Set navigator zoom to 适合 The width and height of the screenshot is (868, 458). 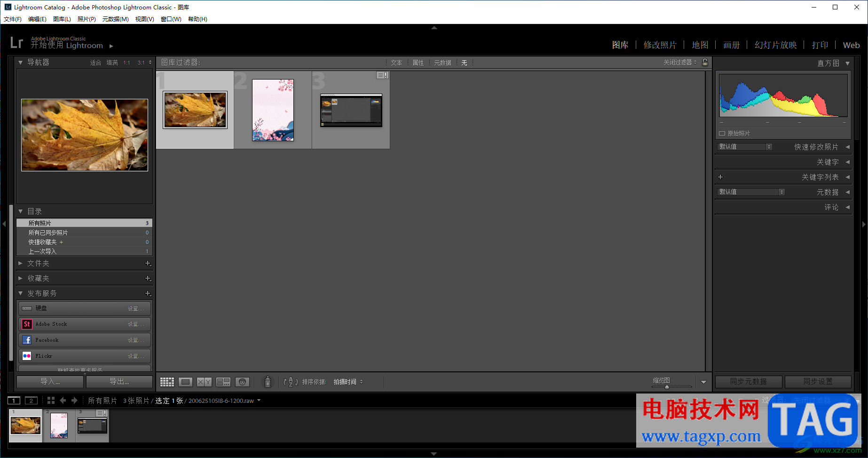[95, 63]
